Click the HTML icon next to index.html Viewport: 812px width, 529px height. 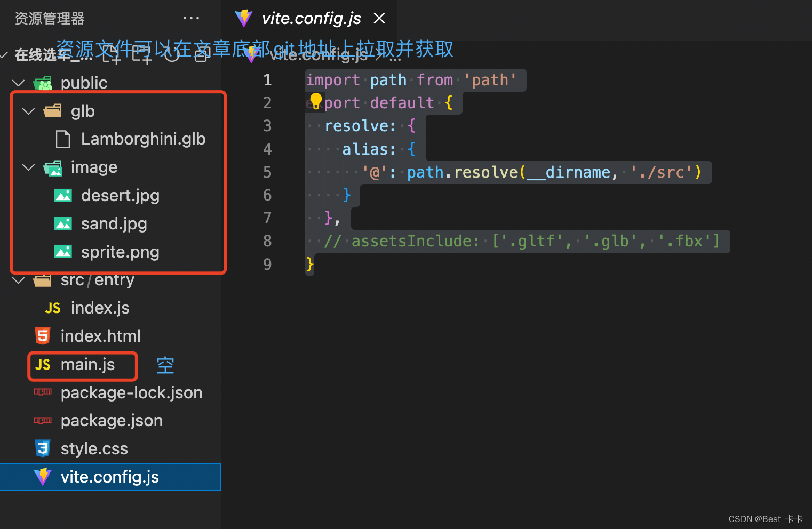pyautogui.click(x=43, y=335)
